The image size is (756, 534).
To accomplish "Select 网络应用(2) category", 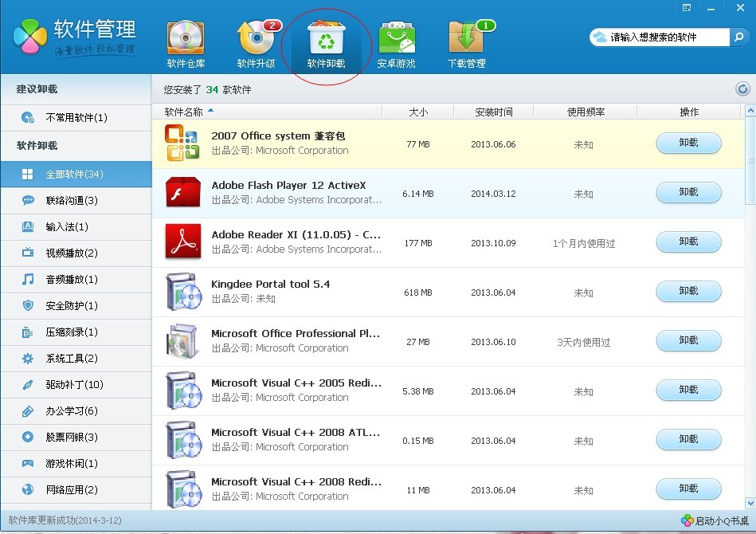I will coord(76,489).
